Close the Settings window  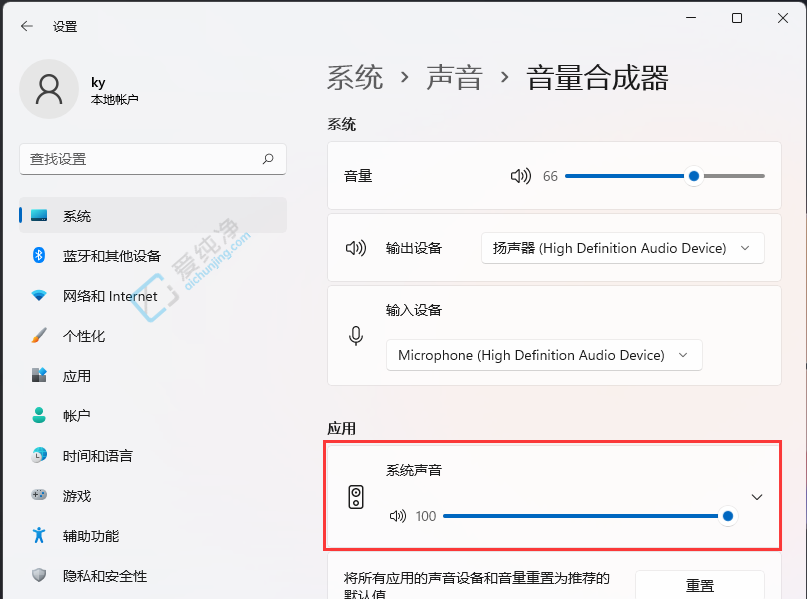tap(783, 18)
